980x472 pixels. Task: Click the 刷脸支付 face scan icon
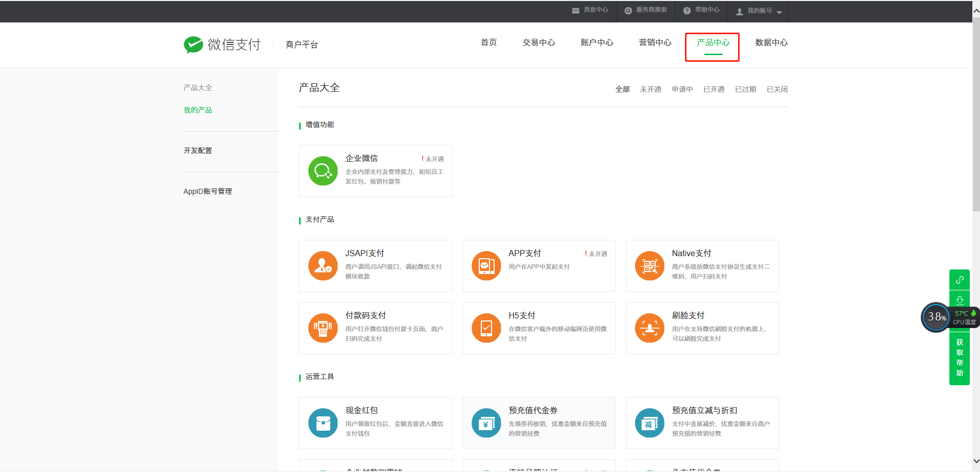point(649,328)
